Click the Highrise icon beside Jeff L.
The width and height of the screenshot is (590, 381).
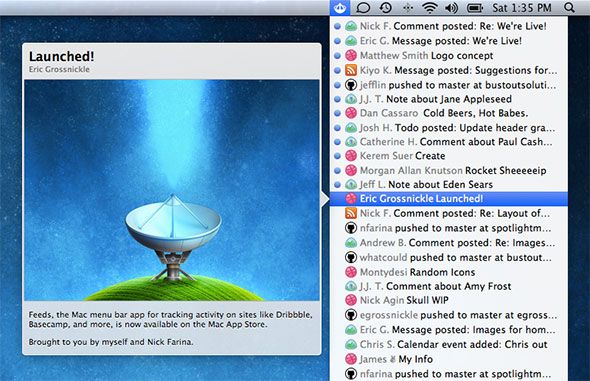[351, 184]
